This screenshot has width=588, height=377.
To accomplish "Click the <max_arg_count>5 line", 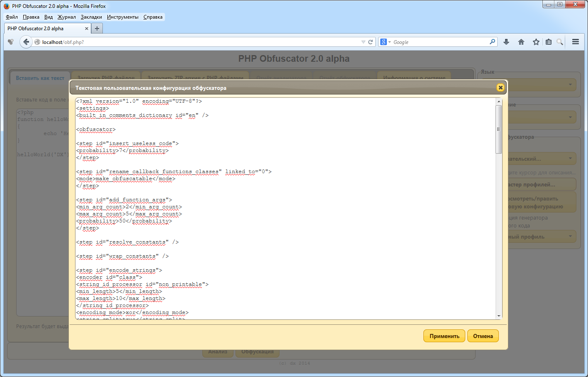I will pyautogui.click(x=129, y=214).
